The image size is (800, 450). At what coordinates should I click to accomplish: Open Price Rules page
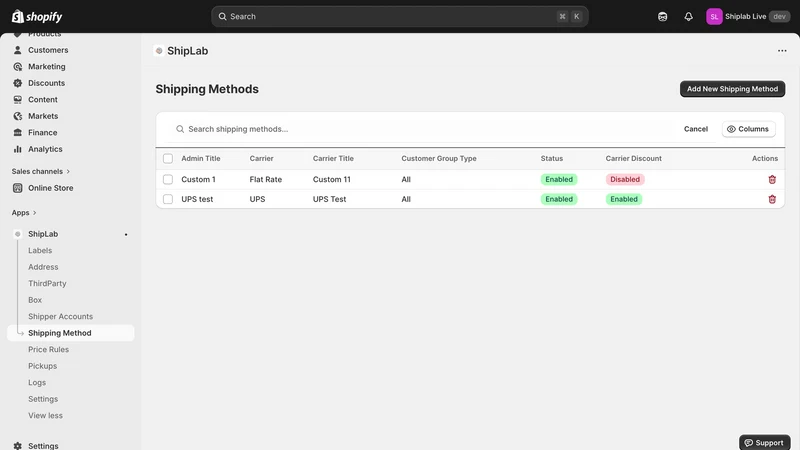tap(48, 349)
